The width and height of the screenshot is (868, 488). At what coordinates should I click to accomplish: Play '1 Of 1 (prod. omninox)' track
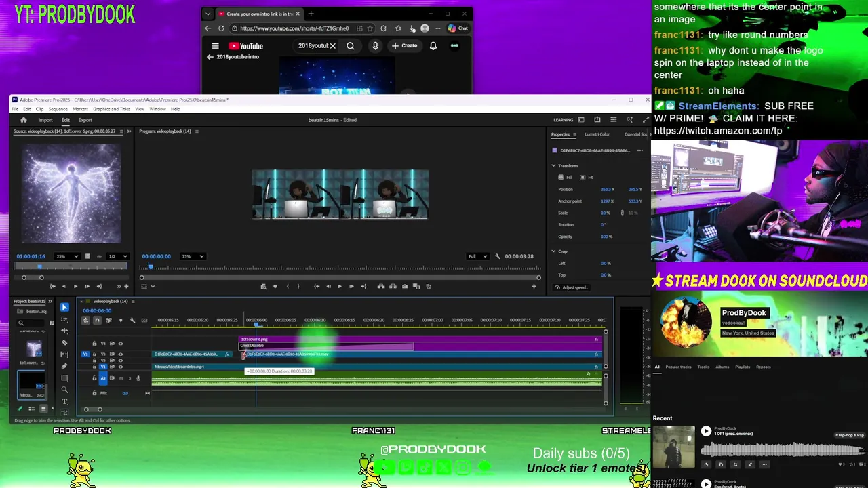click(x=706, y=431)
